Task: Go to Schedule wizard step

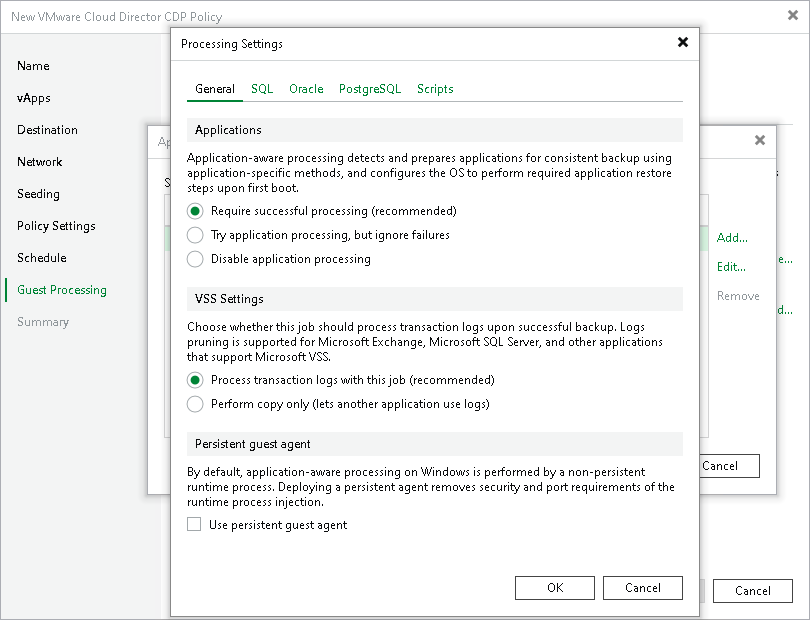Action: pyautogui.click(x=41, y=258)
